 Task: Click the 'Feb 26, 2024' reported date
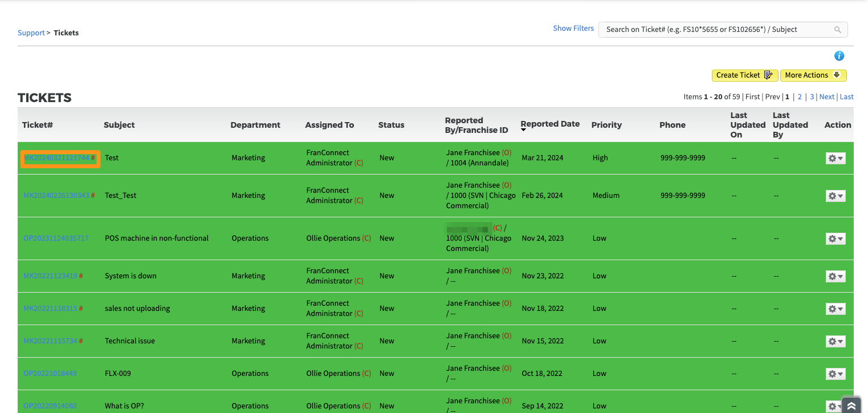tap(542, 196)
